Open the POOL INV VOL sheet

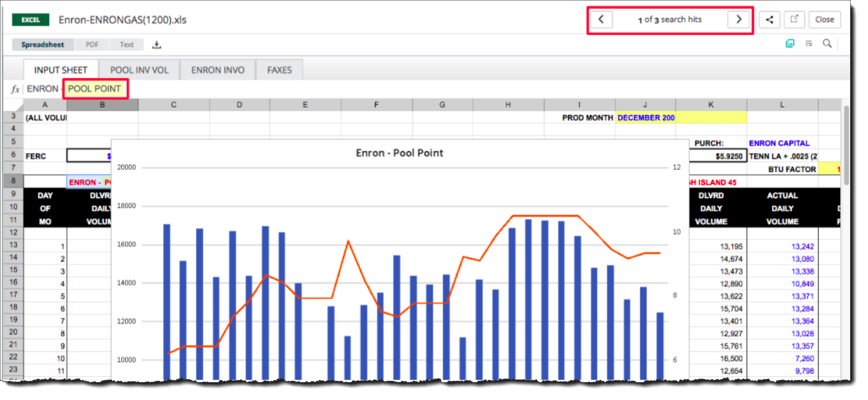[139, 70]
